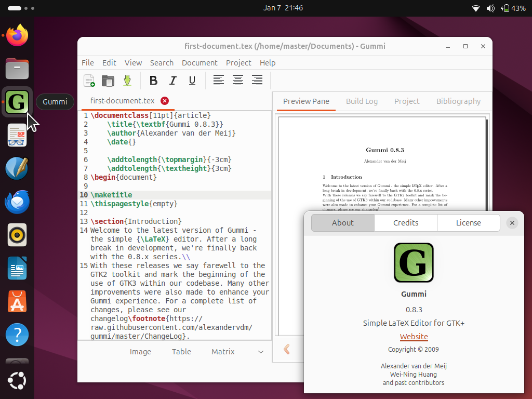532x399 pixels.
Task: Click line 10 \maketitle in editor
Action: coord(111,195)
